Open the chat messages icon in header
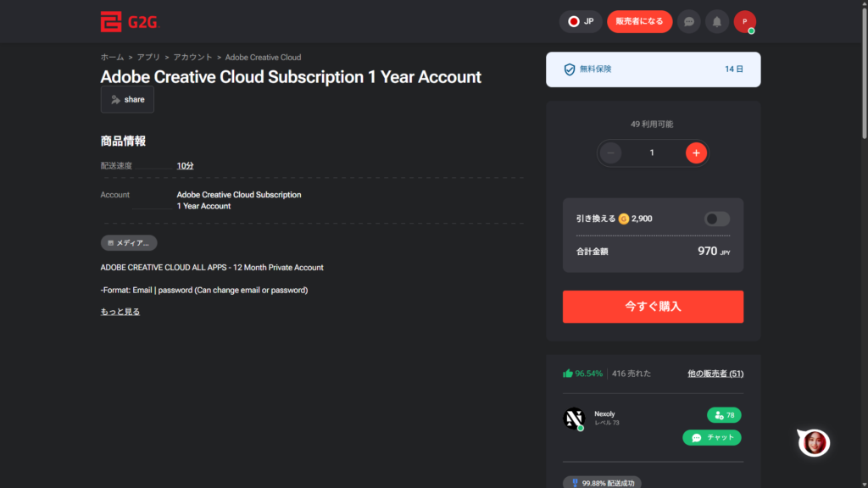The height and width of the screenshot is (488, 868). pos(689,21)
